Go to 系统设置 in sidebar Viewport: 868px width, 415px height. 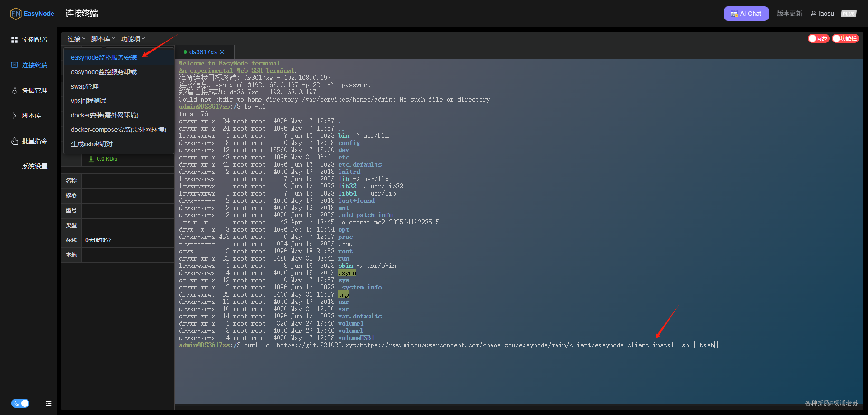click(x=35, y=166)
